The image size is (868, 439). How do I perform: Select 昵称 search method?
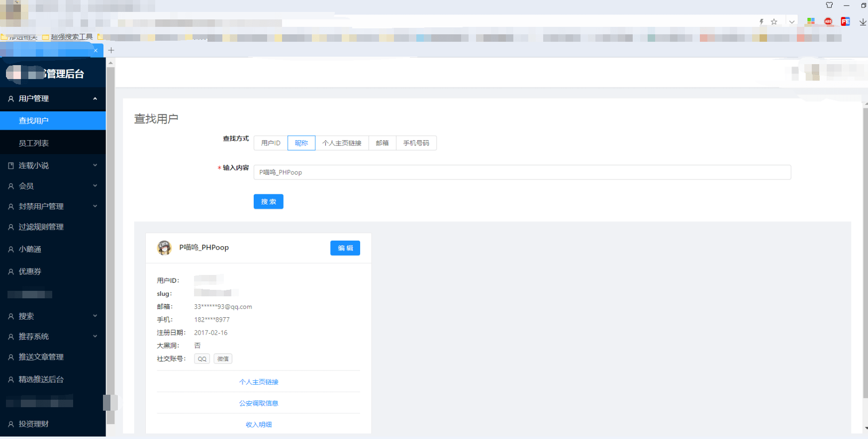(301, 143)
